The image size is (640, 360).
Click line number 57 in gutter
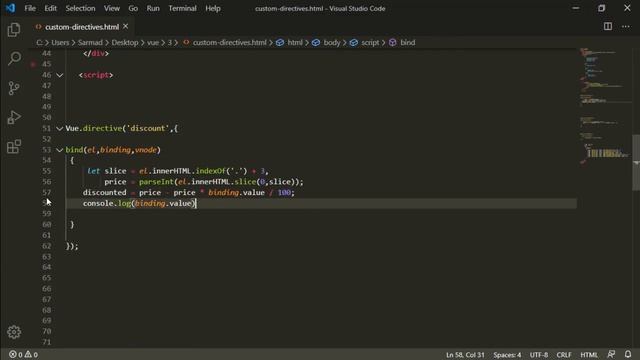pyautogui.click(x=47, y=192)
